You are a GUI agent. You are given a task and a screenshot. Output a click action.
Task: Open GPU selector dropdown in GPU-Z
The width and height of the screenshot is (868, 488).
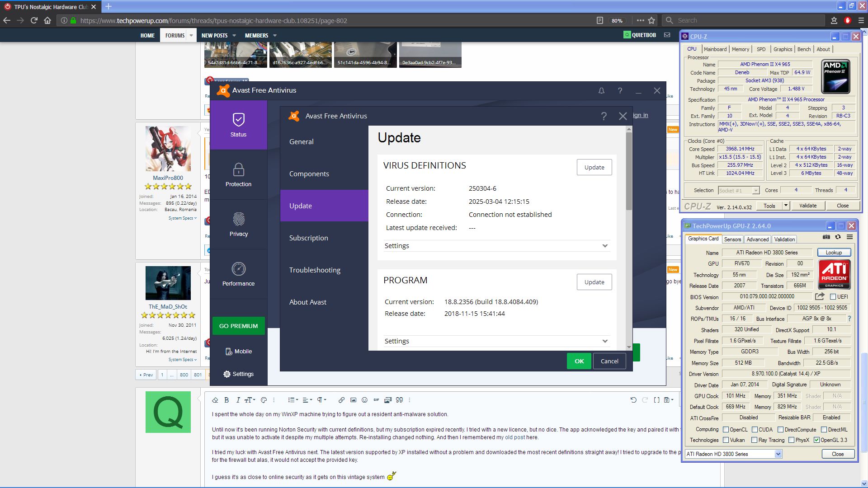733,454
